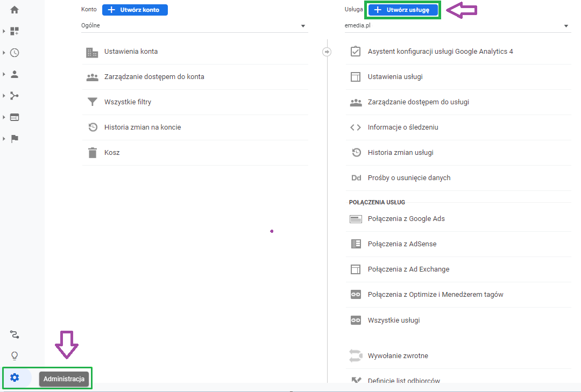Expand the Customization dashboard section arrow

pyautogui.click(x=4, y=31)
